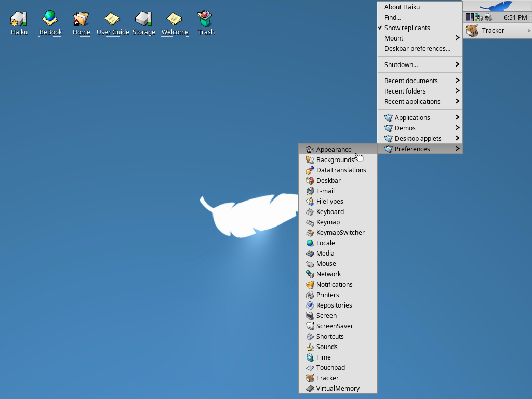Screen dimensions: 532x399
Task: Open Deskbar preferences...
Action: pos(417,48)
